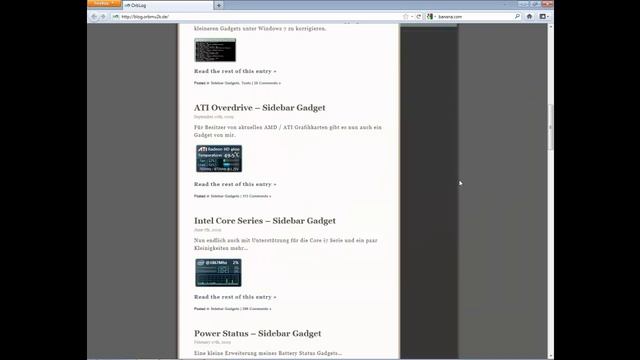Read the rest of the ATI Overdrive entry
This screenshot has height=360, width=640.
pyautogui.click(x=235, y=184)
